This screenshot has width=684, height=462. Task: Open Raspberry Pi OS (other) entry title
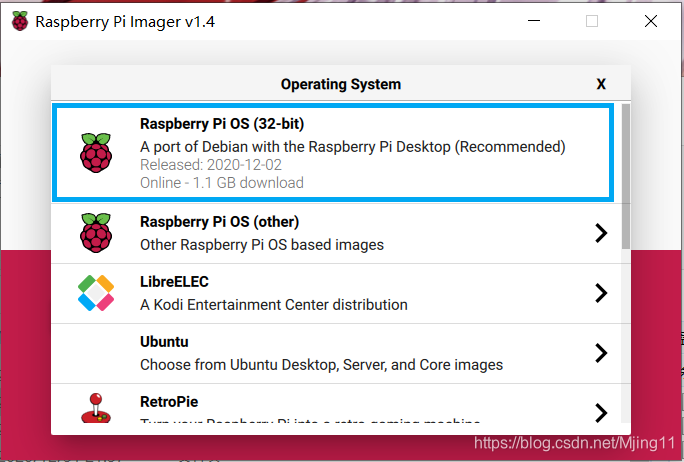(x=219, y=222)
